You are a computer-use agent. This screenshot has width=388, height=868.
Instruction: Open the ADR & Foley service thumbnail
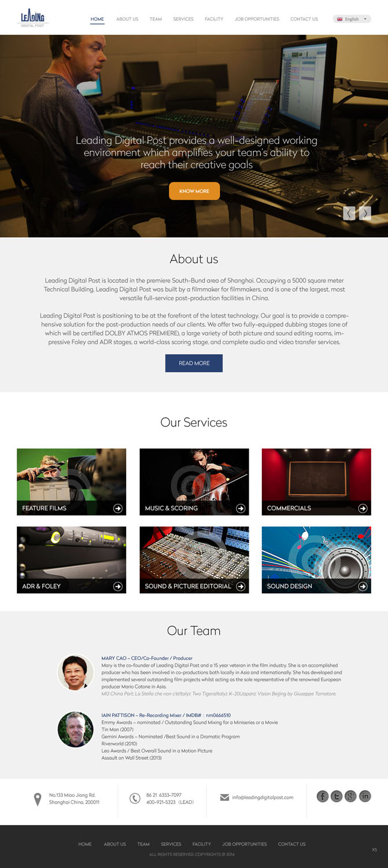71,560
